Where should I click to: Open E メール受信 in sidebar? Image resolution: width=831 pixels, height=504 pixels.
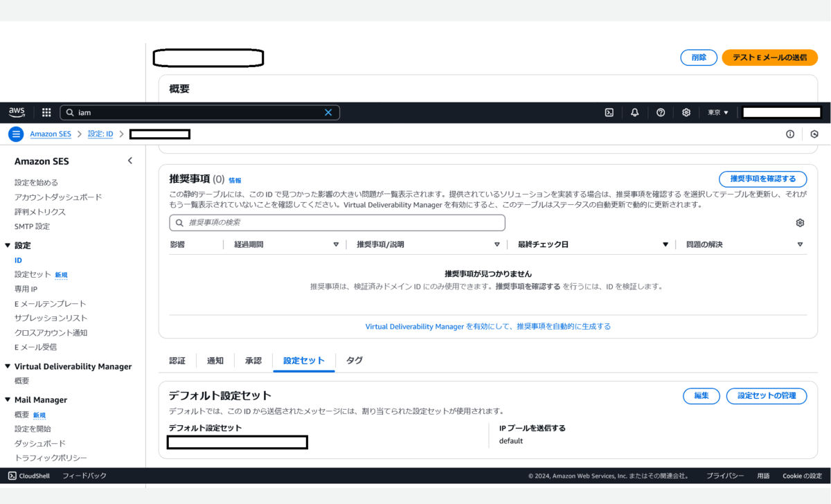pos(35,348)
